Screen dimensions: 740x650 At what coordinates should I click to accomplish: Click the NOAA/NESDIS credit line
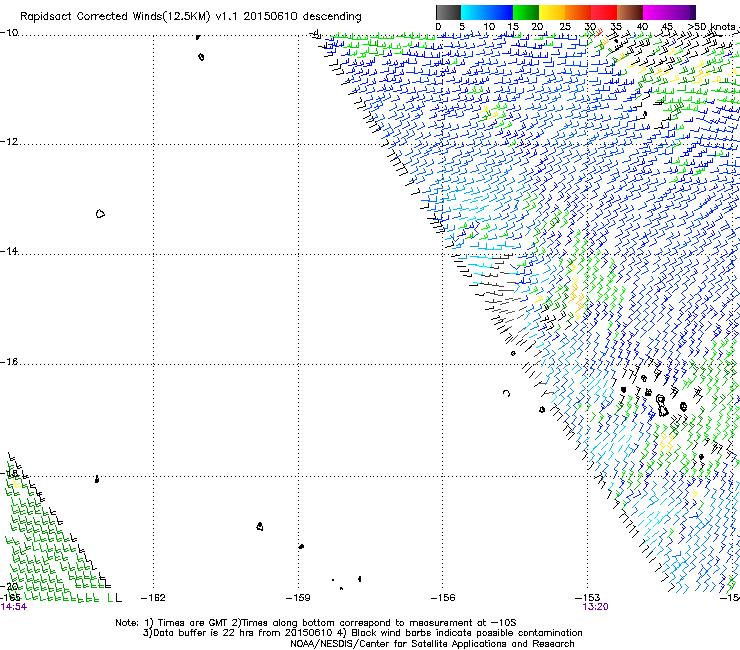click(x=432, y=644)
